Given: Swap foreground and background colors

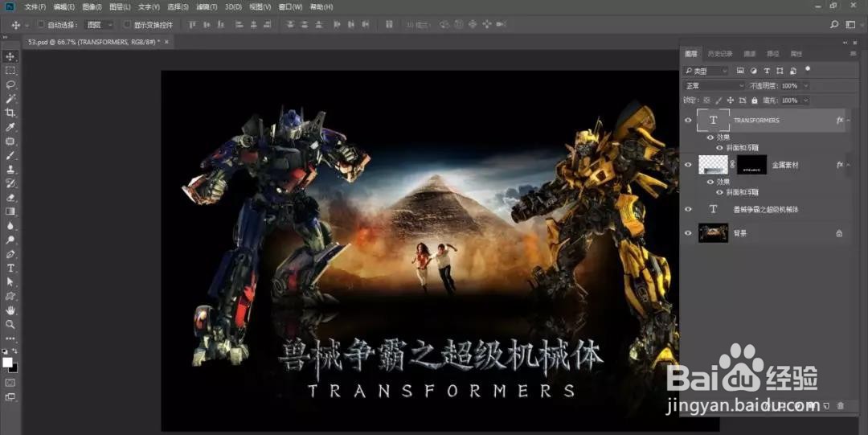Looking at the screenshot, I should (14, 351).
